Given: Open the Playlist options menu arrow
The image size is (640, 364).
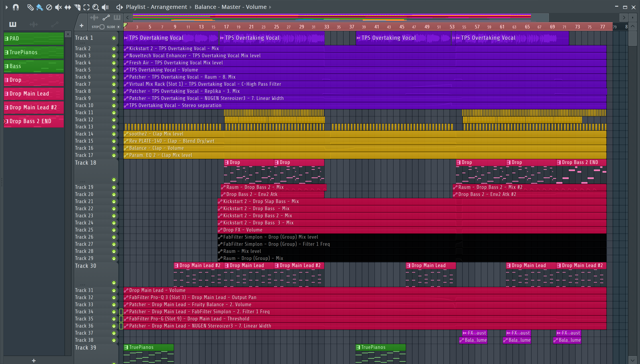Looking at the screenshot, I should click(7, 7).
